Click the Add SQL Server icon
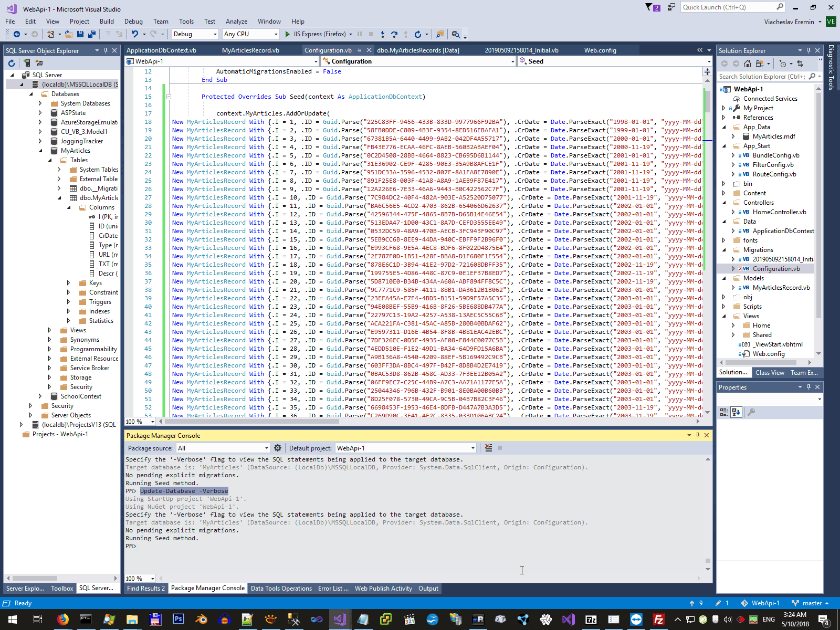 click(27, 63)
